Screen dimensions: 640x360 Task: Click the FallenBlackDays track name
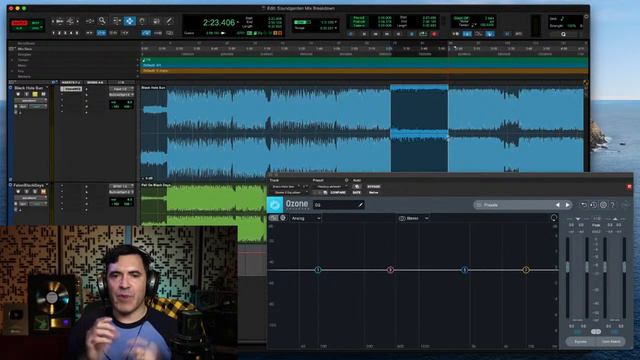pos(29,185)
